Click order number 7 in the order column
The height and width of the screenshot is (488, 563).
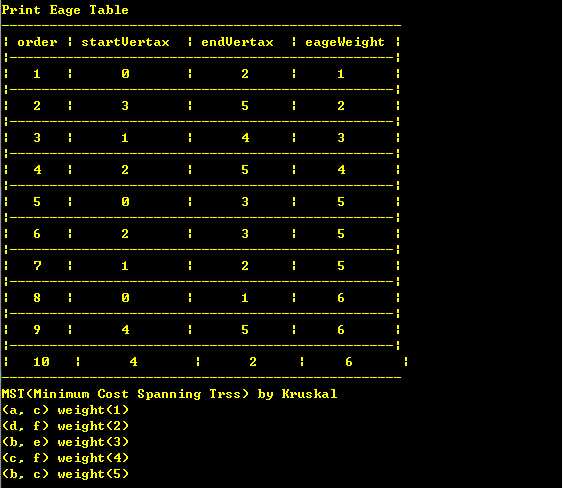(37, 266)
